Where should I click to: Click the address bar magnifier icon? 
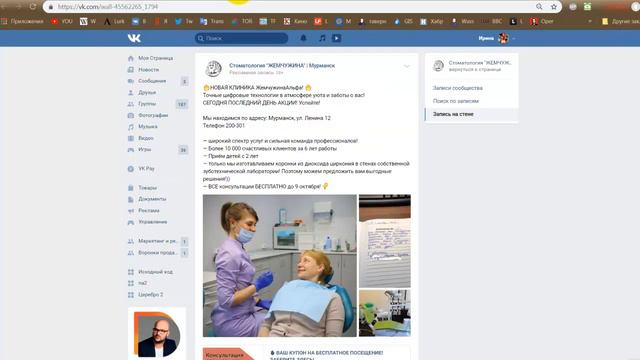539,7
